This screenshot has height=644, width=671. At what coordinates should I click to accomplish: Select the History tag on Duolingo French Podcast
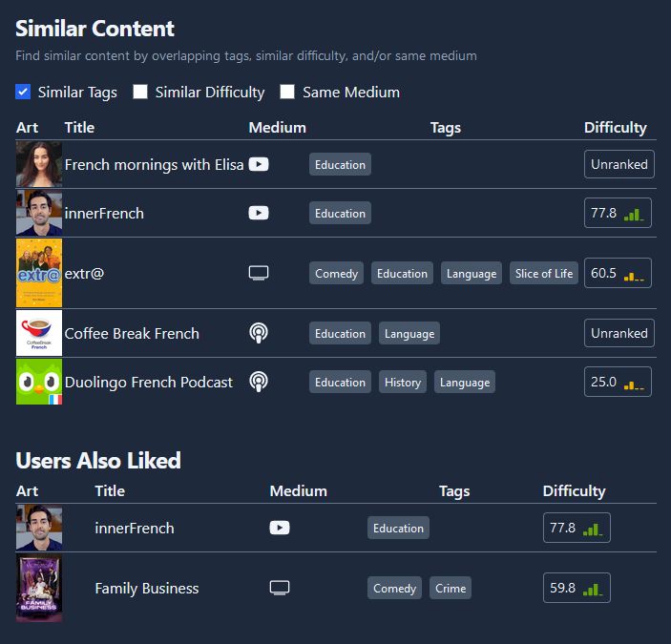[x=402, y=382]
